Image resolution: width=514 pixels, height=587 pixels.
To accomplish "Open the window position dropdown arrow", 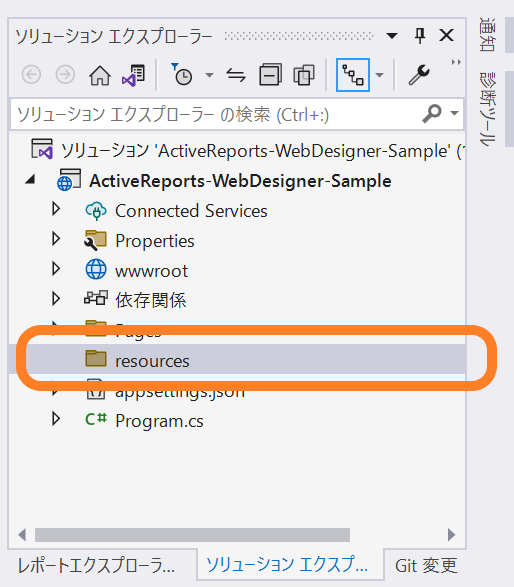I will click(392, 36).
